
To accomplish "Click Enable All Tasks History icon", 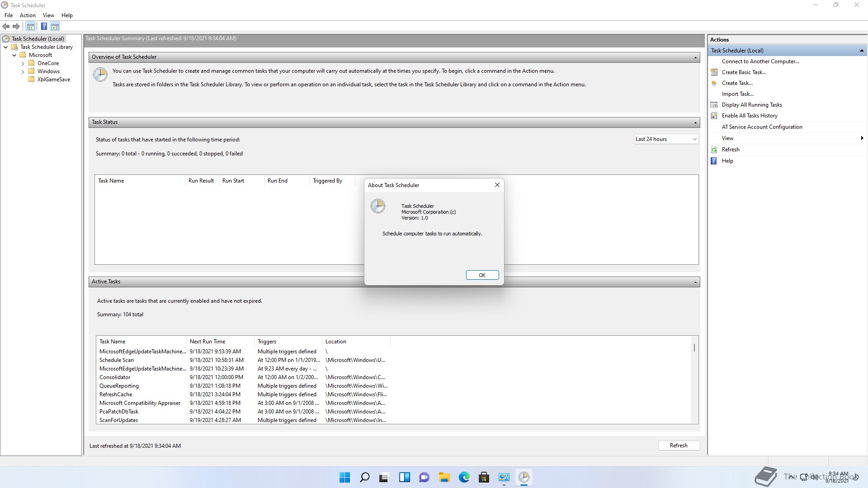I will (x=714, y=116).
